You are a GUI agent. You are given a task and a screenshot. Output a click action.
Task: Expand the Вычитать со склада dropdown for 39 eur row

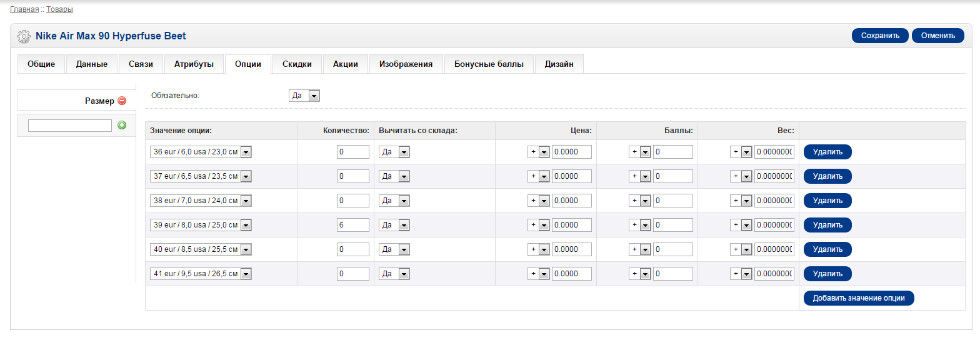coord(394,225)
